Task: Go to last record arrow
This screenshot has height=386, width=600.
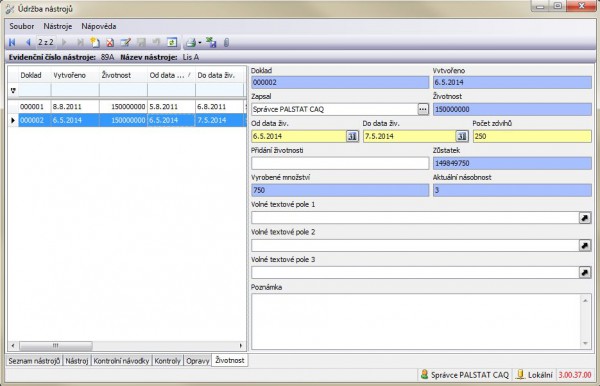Action: point(80,42)
